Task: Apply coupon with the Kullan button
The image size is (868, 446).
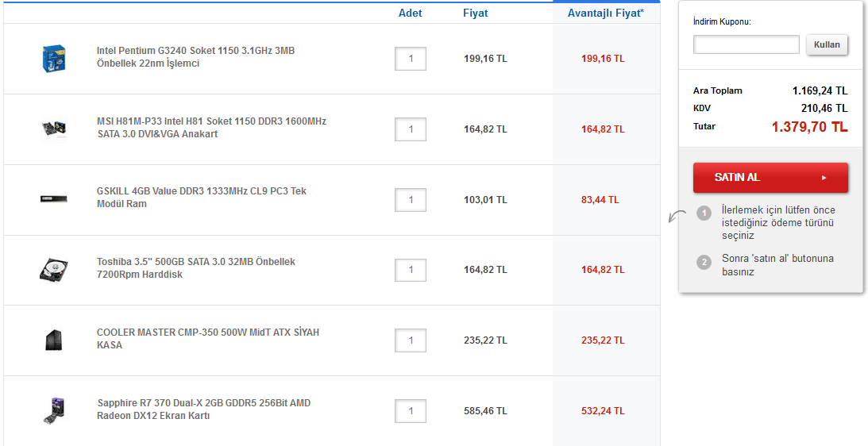Action: [x=827, y=45]
